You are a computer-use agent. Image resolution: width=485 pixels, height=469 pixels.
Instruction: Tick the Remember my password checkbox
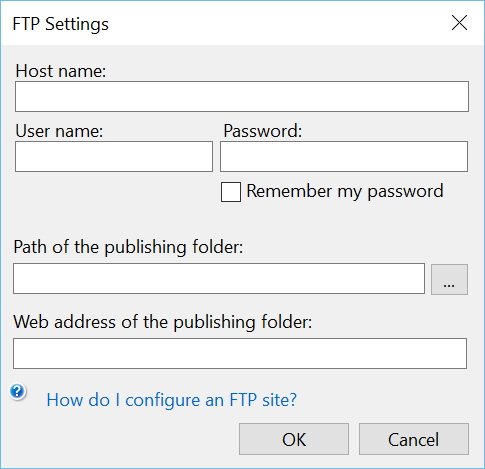click(x=231, y=192)
